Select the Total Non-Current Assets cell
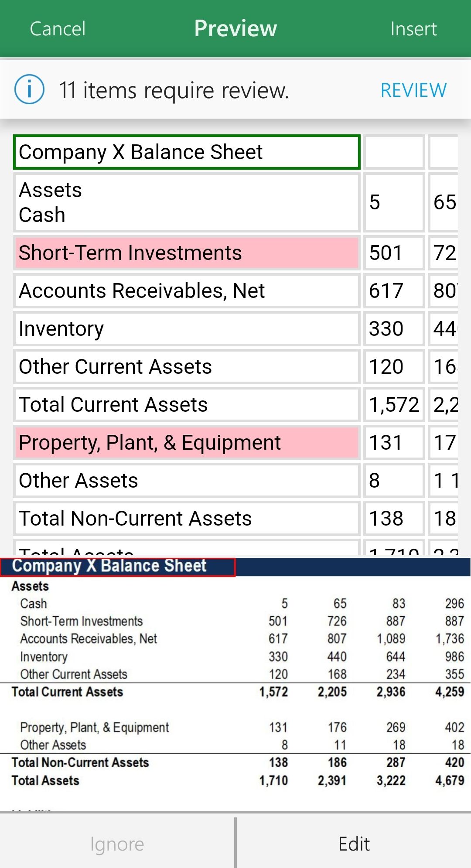 [x=186, y=518]
